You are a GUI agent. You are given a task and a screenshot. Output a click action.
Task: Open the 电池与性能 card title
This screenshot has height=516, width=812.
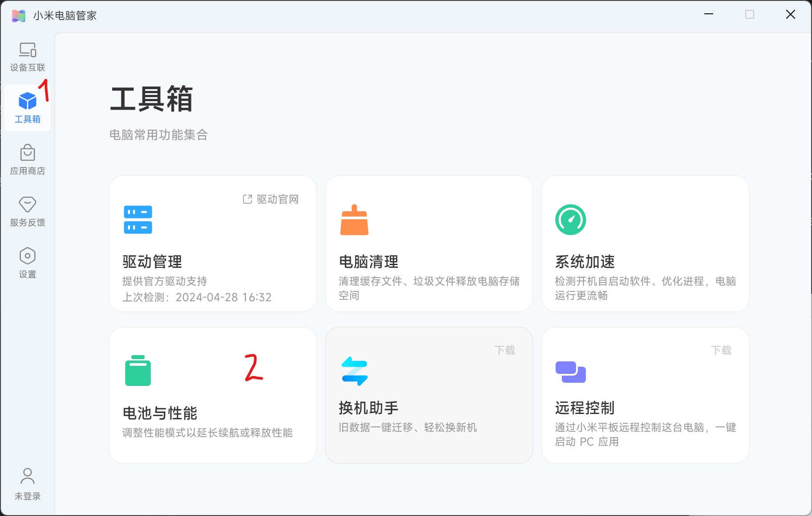pyautogui.click(x=160, y=413)
